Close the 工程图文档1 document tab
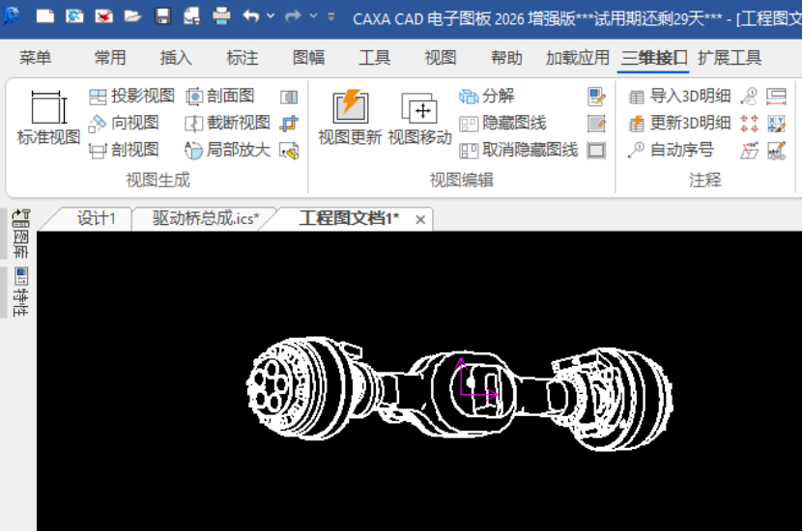This screenshot has width=803, height=532. pos(420,220)
